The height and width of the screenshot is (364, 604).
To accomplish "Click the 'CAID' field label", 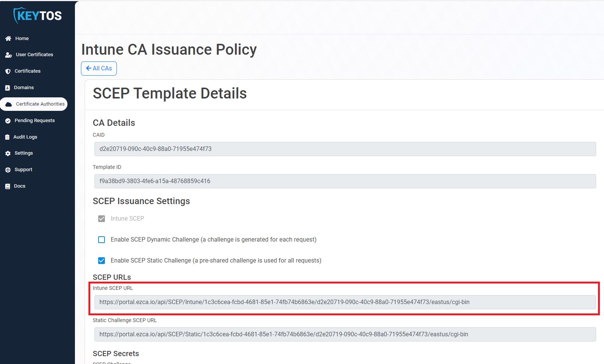I will 99,135.
